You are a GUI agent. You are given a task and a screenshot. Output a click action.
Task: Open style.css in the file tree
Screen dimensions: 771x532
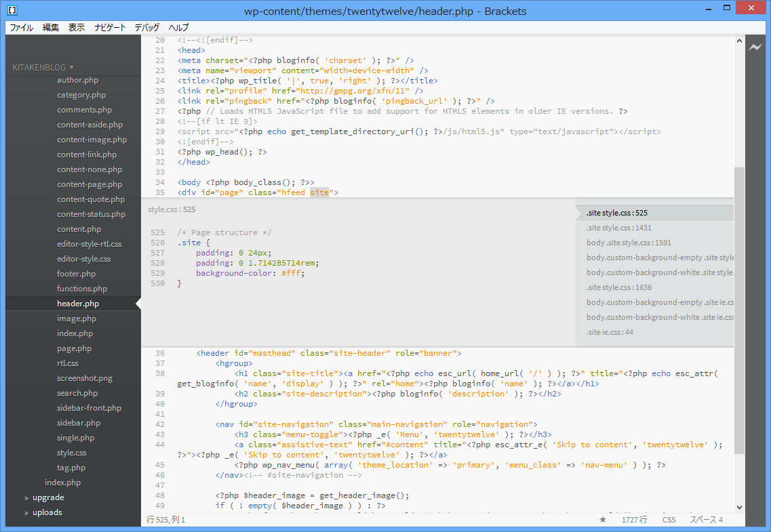[x=71, y=453]
